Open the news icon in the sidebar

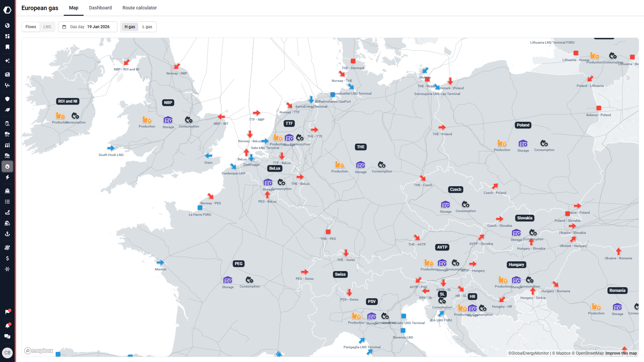click(x=7, y=74)
